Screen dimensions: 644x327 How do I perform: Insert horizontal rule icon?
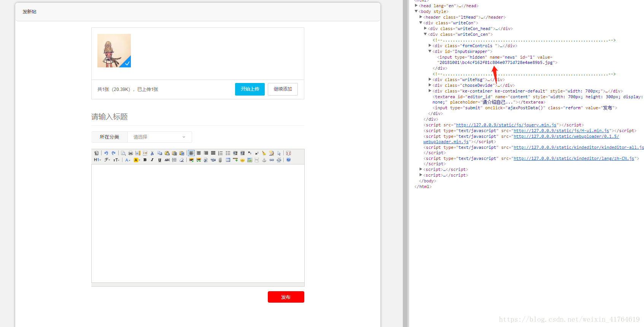(x=235, y=160)
